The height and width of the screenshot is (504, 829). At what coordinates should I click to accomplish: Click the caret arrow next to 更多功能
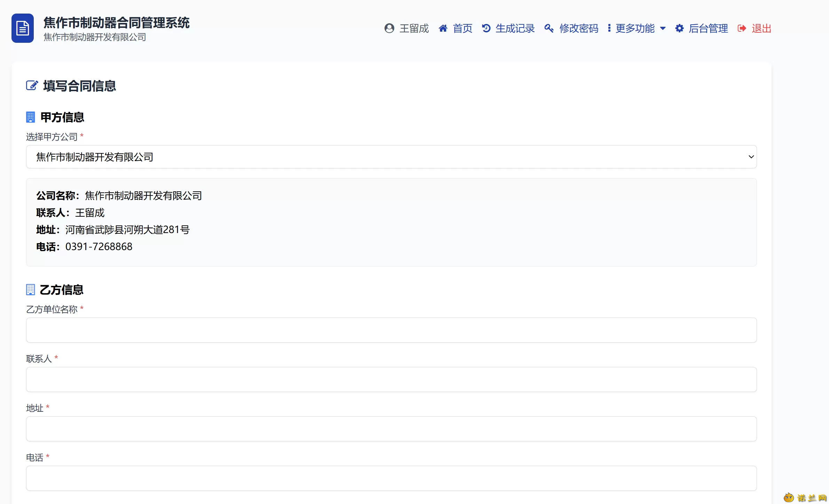pos(663,29)
